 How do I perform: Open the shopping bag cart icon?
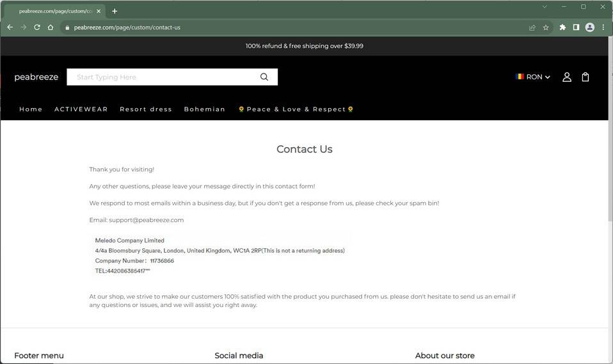[x=585, y=77]
